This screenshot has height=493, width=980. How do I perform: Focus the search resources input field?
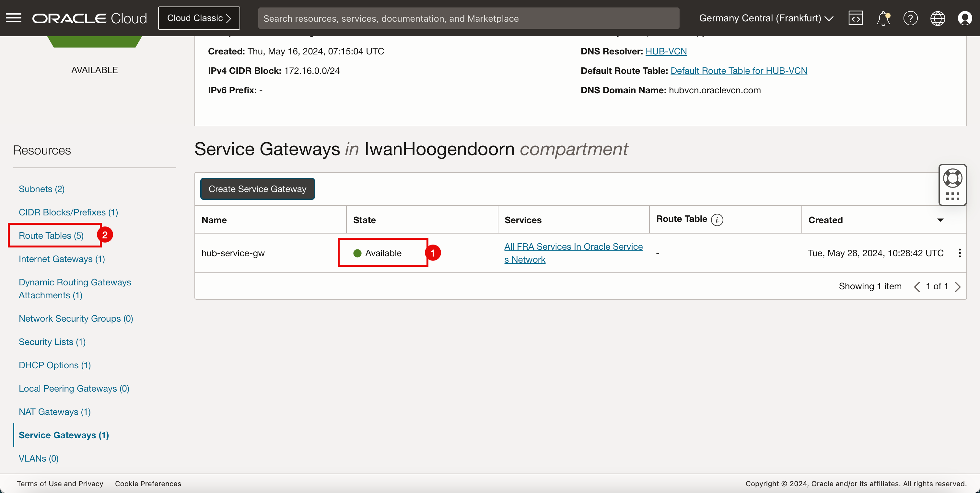coord(468,18)
